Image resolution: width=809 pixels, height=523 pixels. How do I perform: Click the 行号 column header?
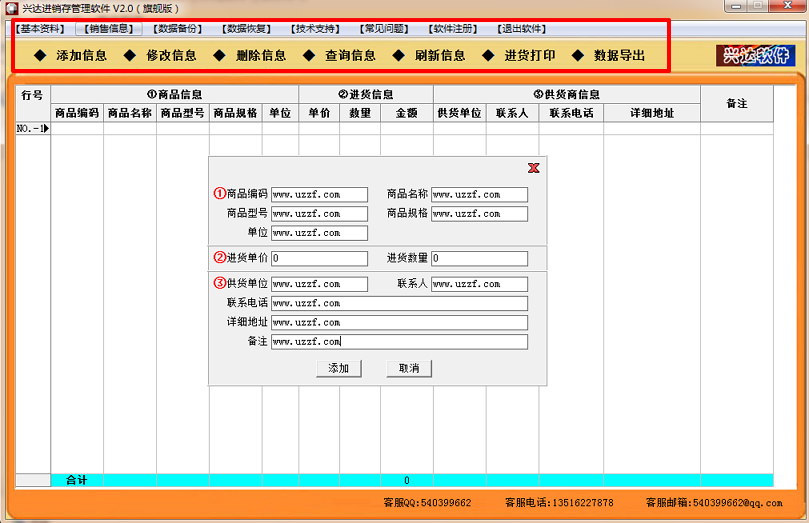pyautogui.click(x=33, y=104)
